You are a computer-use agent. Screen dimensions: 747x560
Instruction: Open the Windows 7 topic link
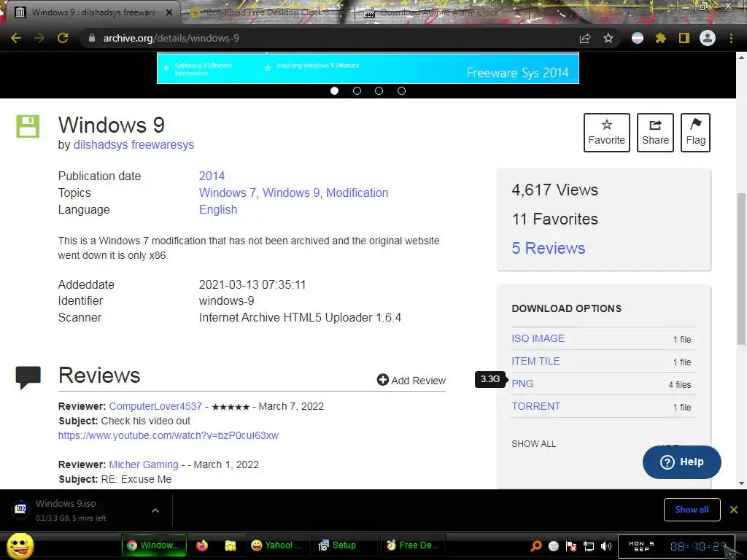tap(228, 192)
